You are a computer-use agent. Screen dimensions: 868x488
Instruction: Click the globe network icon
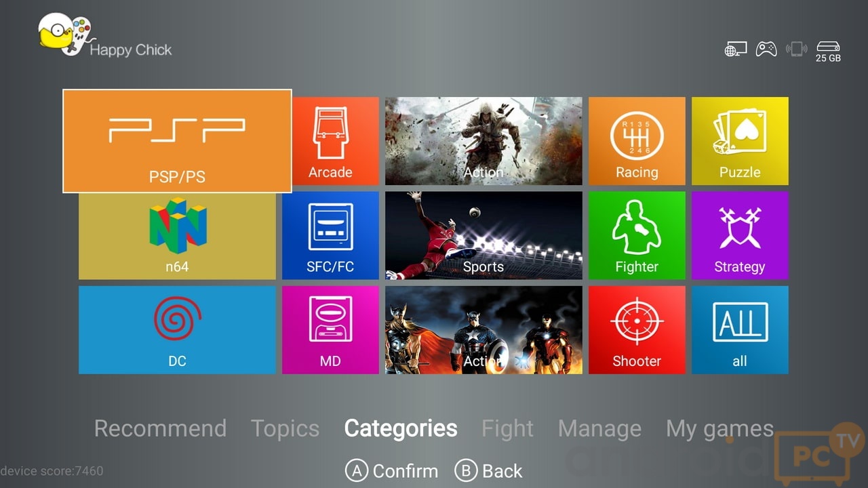coord(736,49)
